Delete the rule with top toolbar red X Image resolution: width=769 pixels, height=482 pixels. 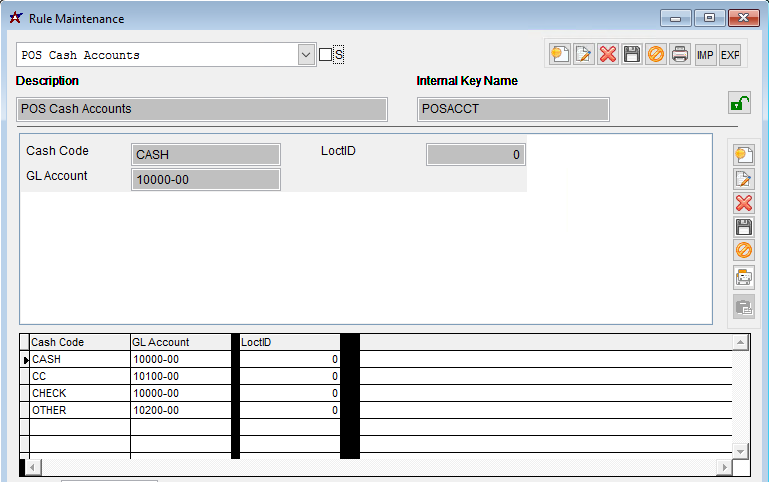pyautogui.click(x=608, y=55)
